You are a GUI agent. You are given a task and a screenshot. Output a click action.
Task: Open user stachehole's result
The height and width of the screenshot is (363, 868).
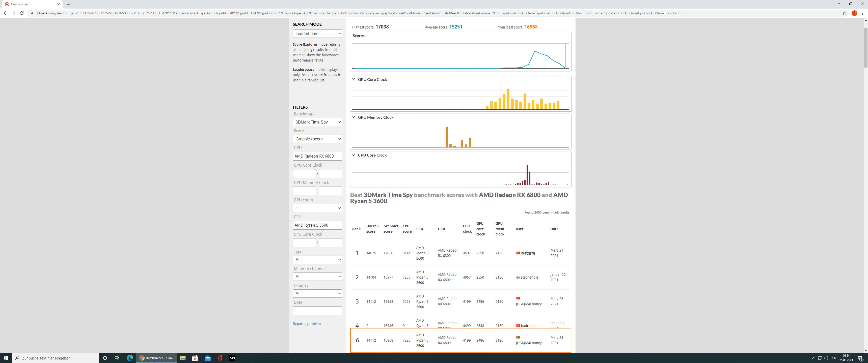coord(529,277)
